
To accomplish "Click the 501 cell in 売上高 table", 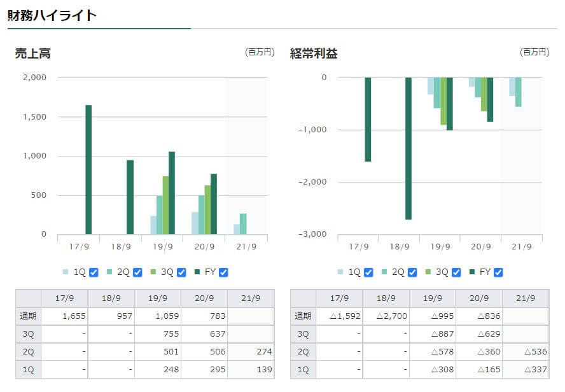I will point(158,352).
